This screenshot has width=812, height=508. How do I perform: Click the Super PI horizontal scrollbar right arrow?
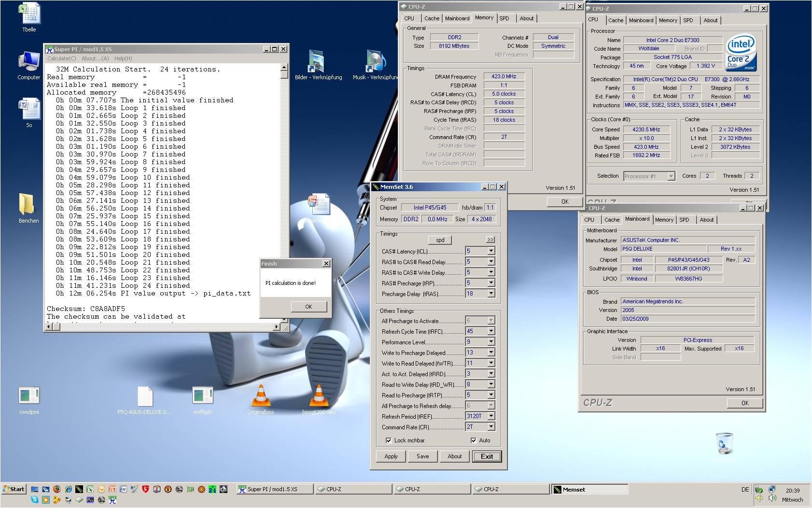(276, 327)
